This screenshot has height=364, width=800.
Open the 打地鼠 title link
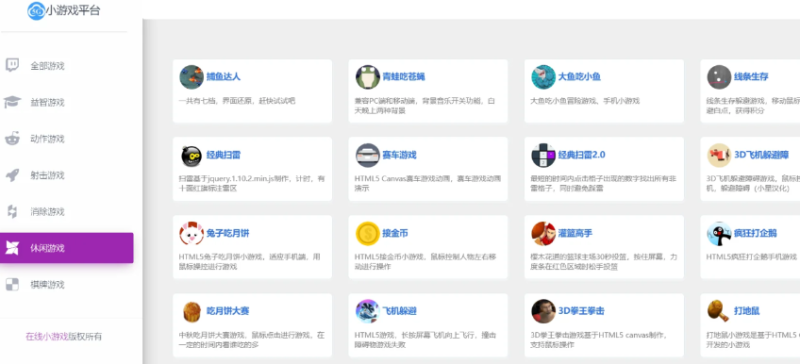coord(747,311)
